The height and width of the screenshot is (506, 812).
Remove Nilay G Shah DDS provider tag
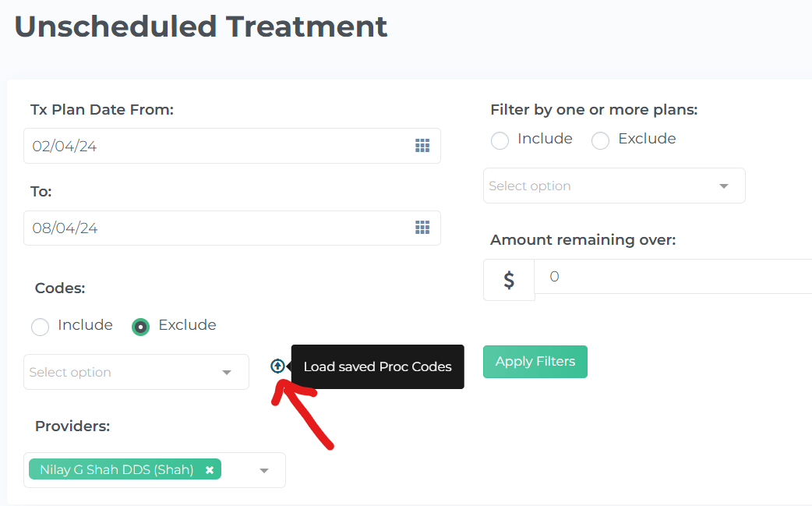(x=209, y=470)
